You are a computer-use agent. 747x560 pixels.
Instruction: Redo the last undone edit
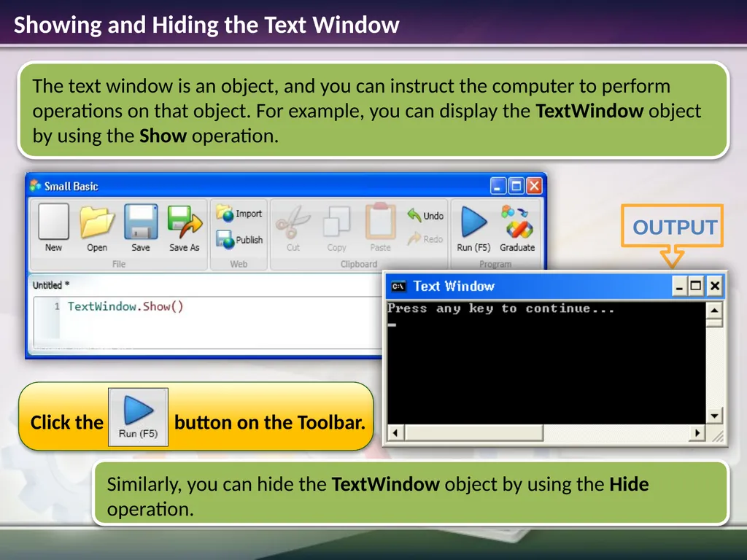(425, 238)
